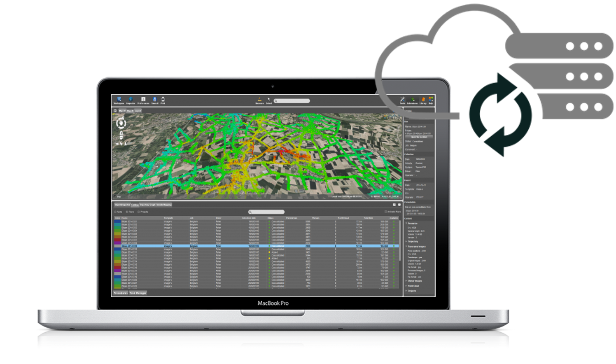616x364 pixels.
Task: Open Preferences from the toolbar
Action: (x=143, y=100)
